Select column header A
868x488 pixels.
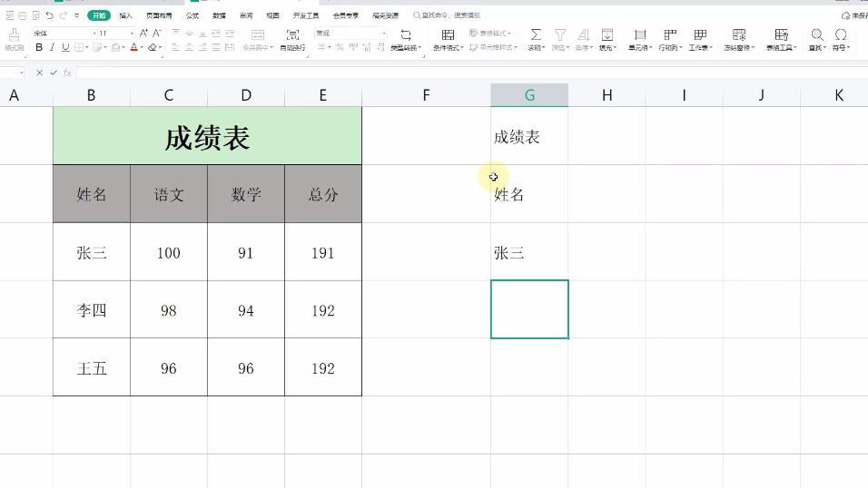[15, 95]
